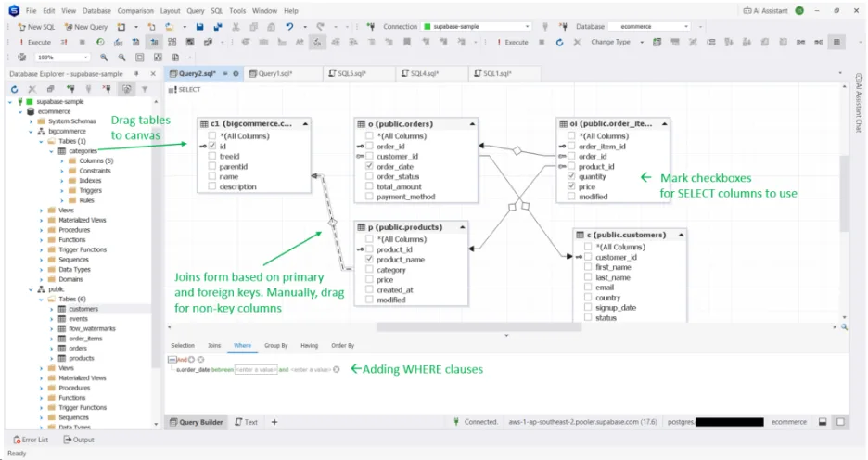
Task: Click the filter funnel icon in Database Explorer
Action: (145, 89)
